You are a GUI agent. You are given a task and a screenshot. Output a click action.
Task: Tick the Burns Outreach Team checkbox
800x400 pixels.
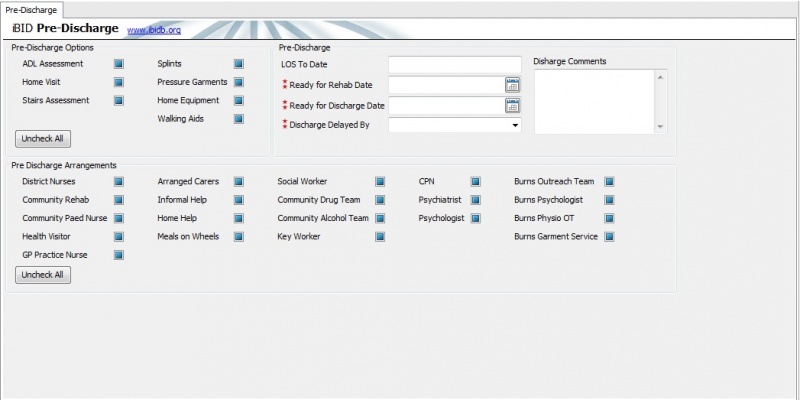pos(609,182)
